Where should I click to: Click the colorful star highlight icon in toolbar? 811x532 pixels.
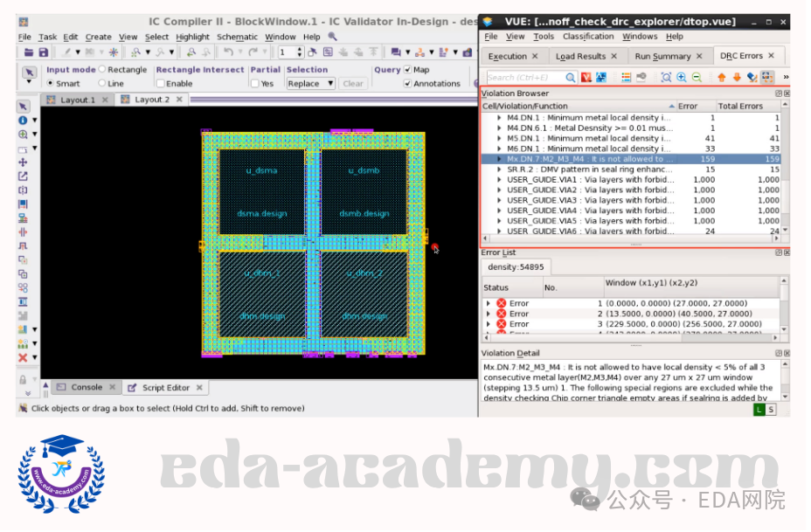pos(114,52)
